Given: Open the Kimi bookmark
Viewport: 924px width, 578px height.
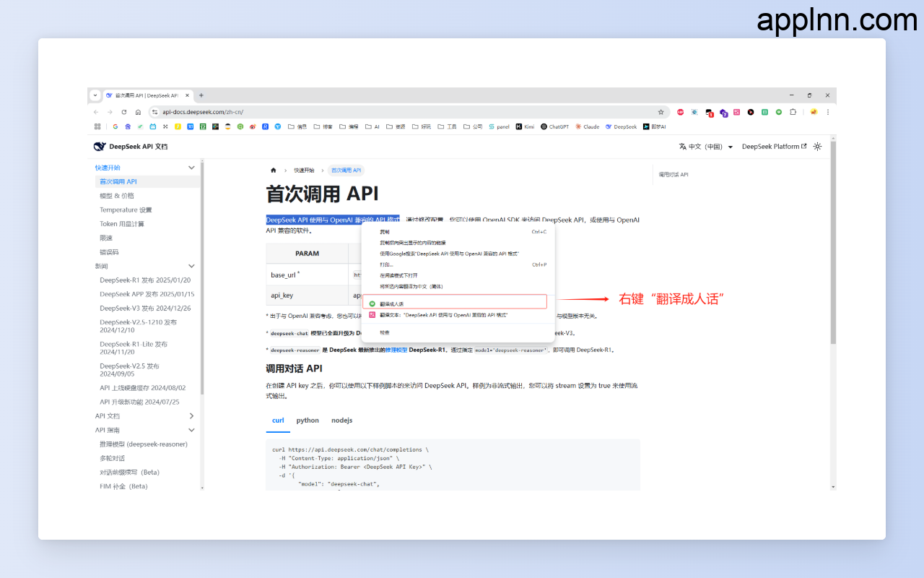Looking at the screenshot, I should click(x=525, y=126).
